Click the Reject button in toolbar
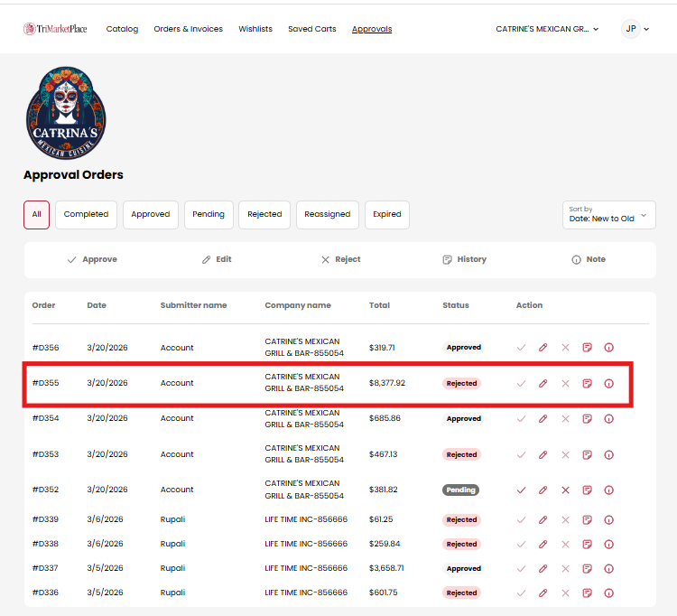The height and width of the screenshot is (616, 677). 340,259
